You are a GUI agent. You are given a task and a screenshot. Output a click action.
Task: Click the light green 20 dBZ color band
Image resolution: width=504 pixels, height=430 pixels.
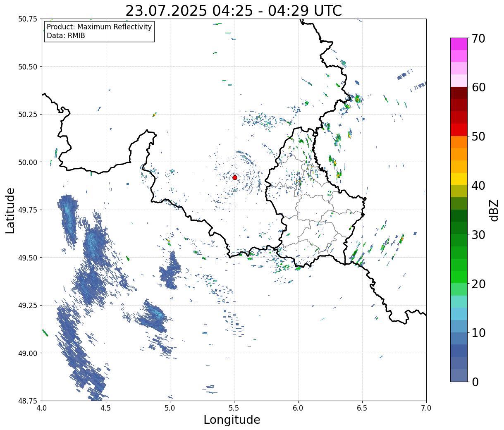click(x=459, y=289)
